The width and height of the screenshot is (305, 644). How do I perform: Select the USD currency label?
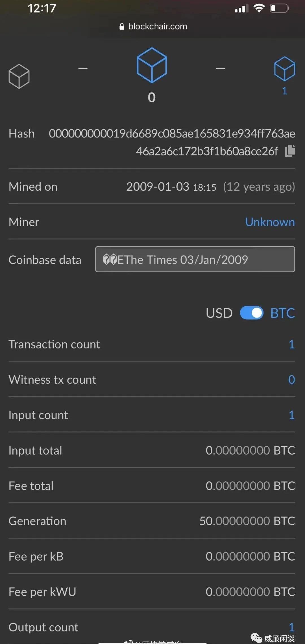[219, 313]
